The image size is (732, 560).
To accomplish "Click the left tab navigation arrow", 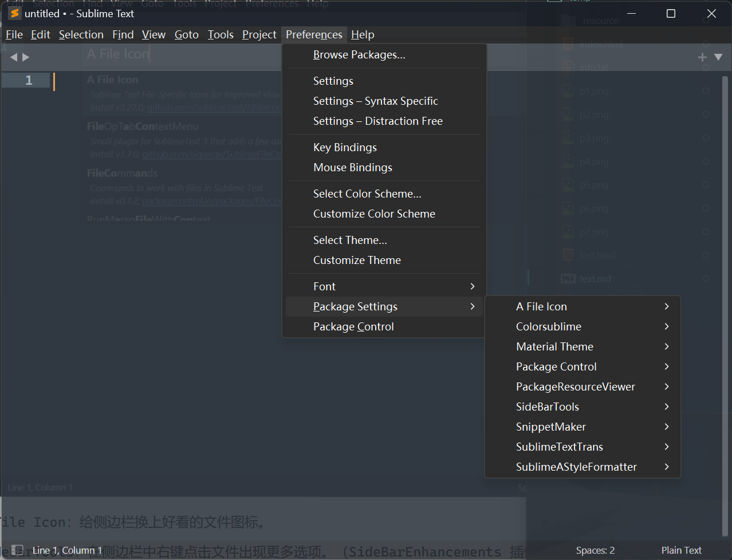I will (x=14, y=57).
